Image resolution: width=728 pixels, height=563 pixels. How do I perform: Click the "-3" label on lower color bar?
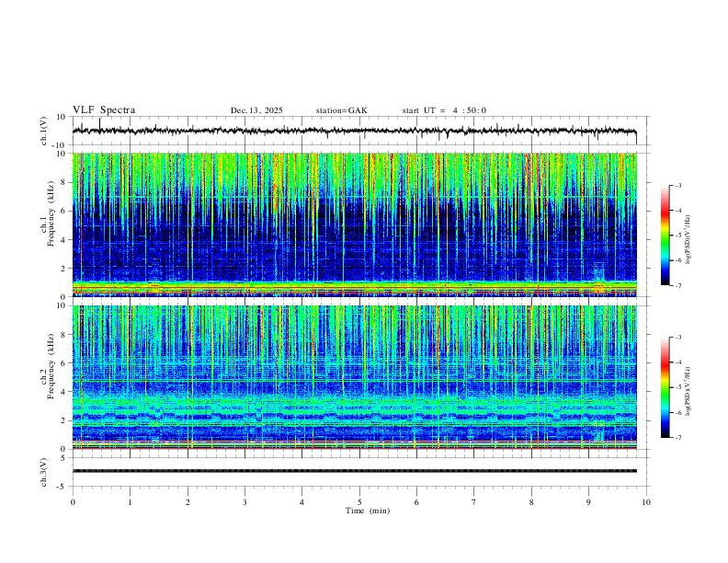(x=678, y=338)
